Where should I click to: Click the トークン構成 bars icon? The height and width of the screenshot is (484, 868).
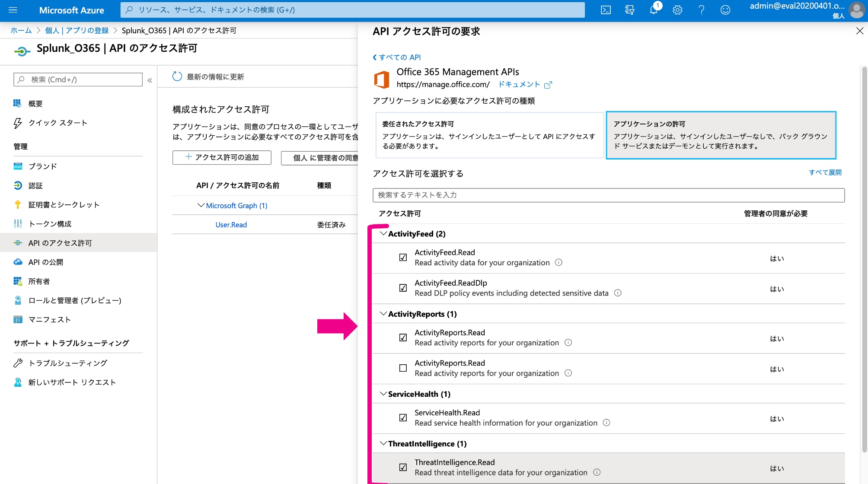pos(18,223)
